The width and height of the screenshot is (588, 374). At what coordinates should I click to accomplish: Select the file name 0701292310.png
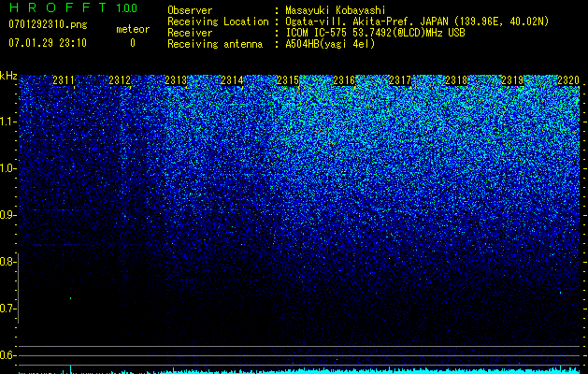(x=48, y=24)
